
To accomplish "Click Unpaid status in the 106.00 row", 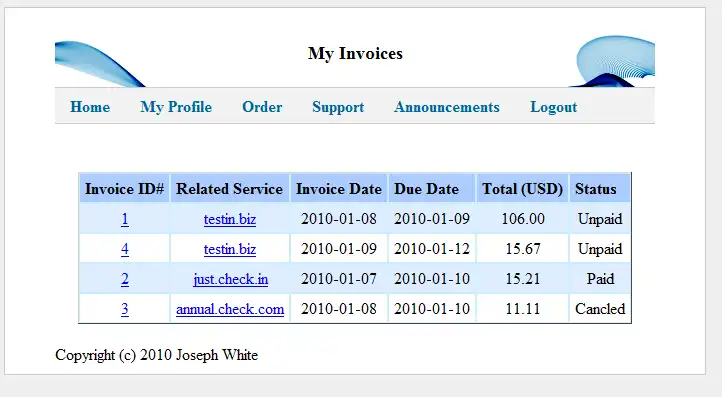I will point(600,219).
